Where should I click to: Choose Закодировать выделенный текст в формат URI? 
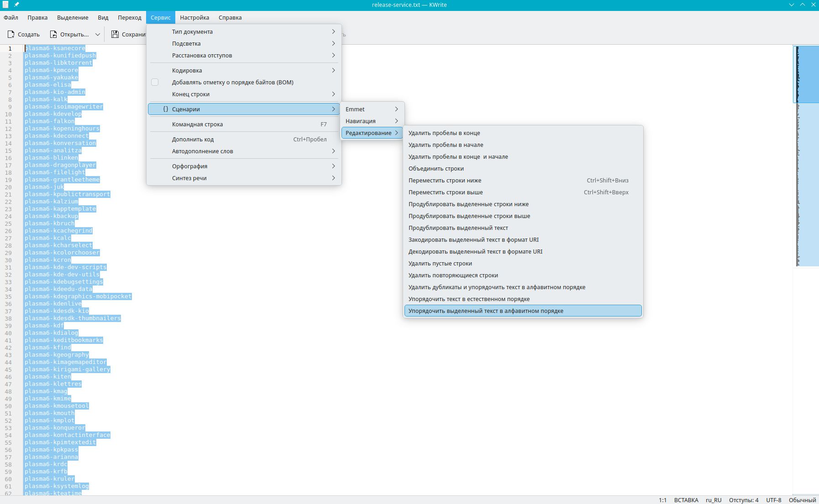pos(523,240)
